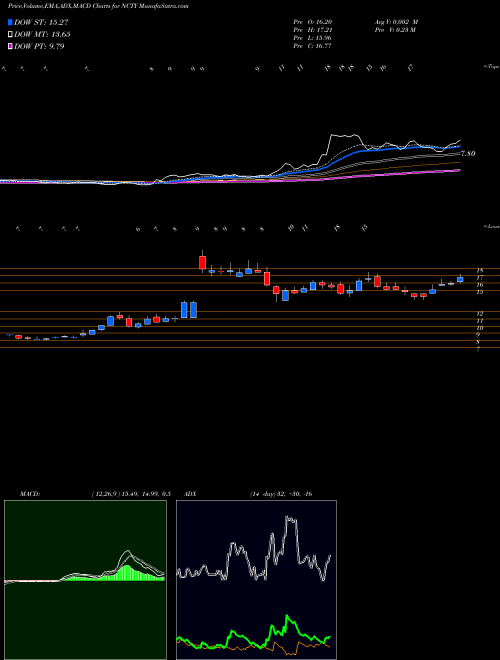Click the ADX indicator chart panel
Screen dimensions: 500x660
click(x=256, y=580)
